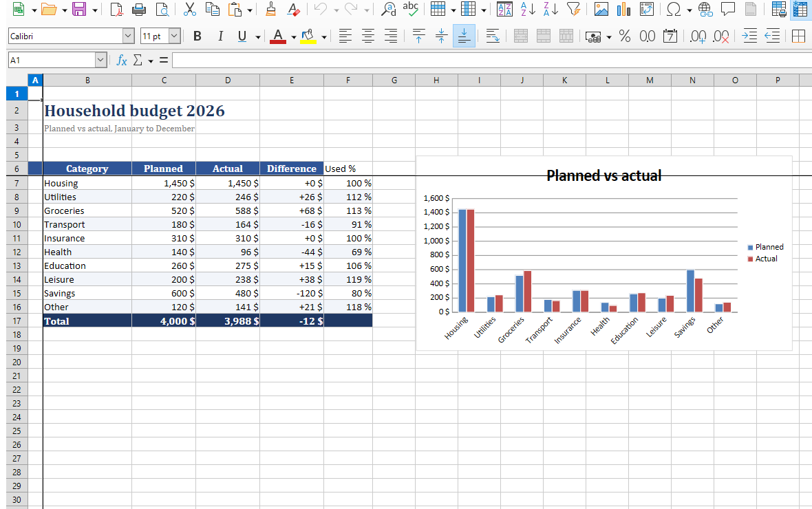Image resolution: width=812 pixels, height=509 pixels.
Task: Open the Save dropdown arrow
Action: [94, 10]
